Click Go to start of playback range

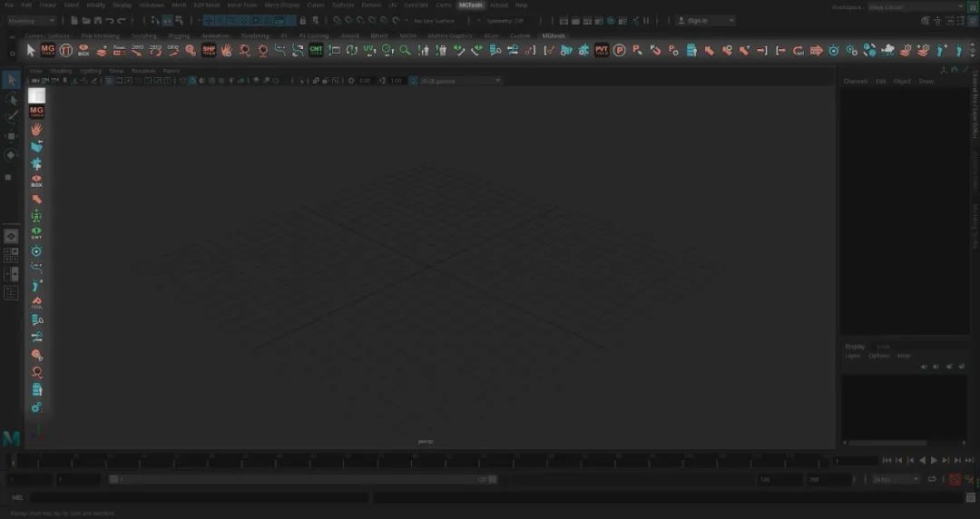click(887, 461)
